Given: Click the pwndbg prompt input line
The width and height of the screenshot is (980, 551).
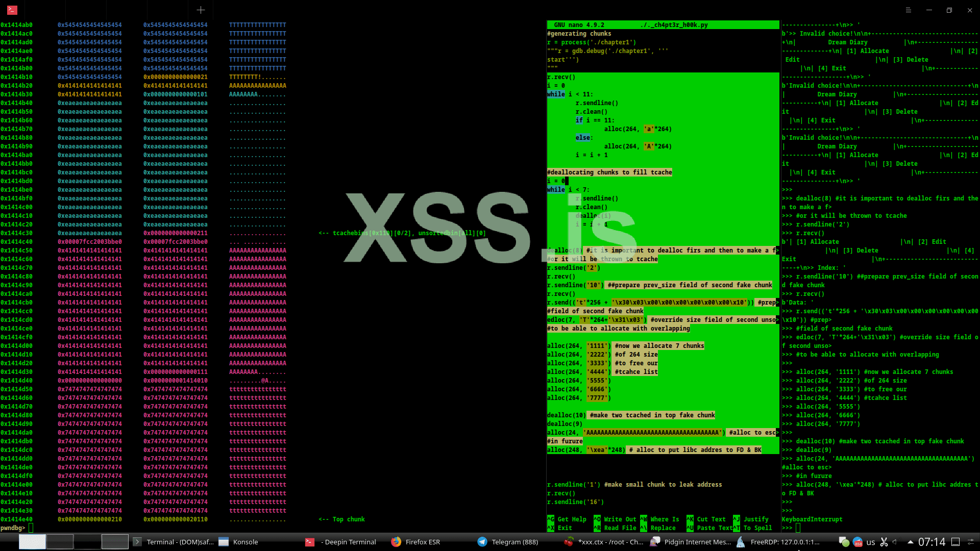Looking at the screenshot, I should point(153,528).
